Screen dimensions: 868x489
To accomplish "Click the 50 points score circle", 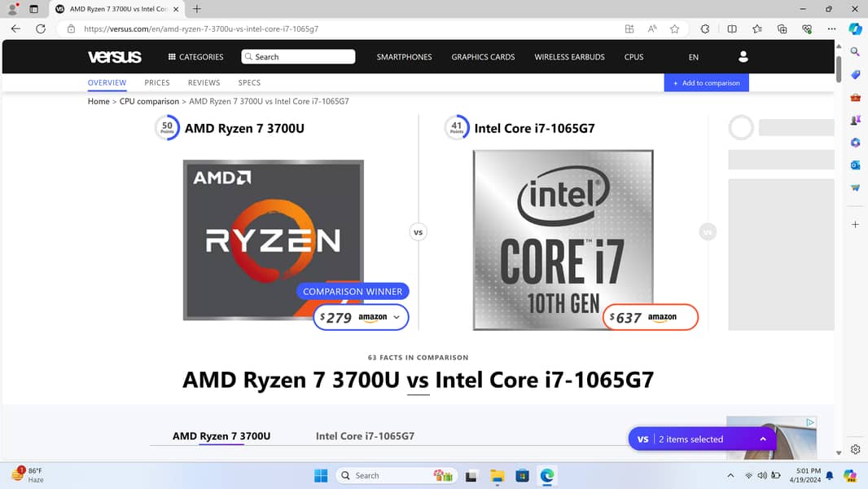I will coord(167,128).
